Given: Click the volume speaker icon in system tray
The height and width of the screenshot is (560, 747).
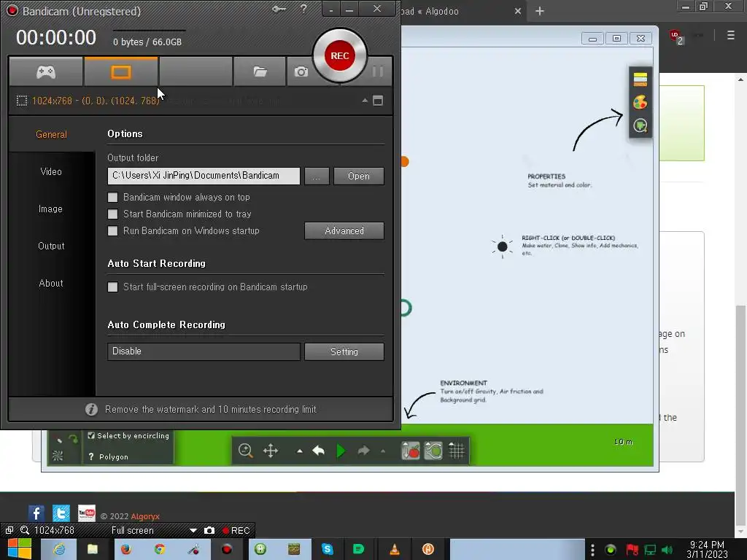Looking at the screenshot, I should pos(667,550).
